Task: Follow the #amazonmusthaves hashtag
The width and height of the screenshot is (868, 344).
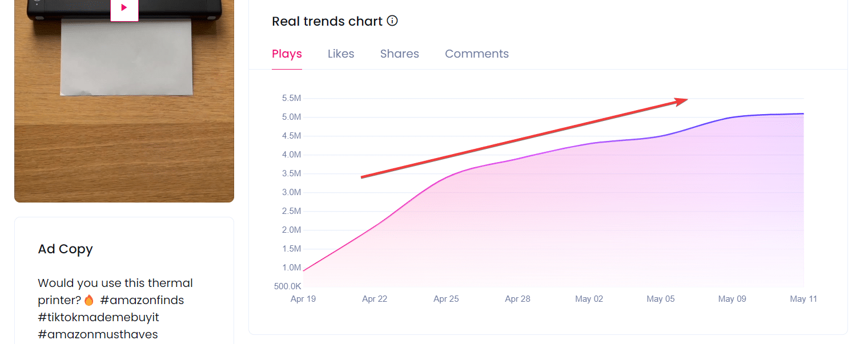Action: point(98,334)
